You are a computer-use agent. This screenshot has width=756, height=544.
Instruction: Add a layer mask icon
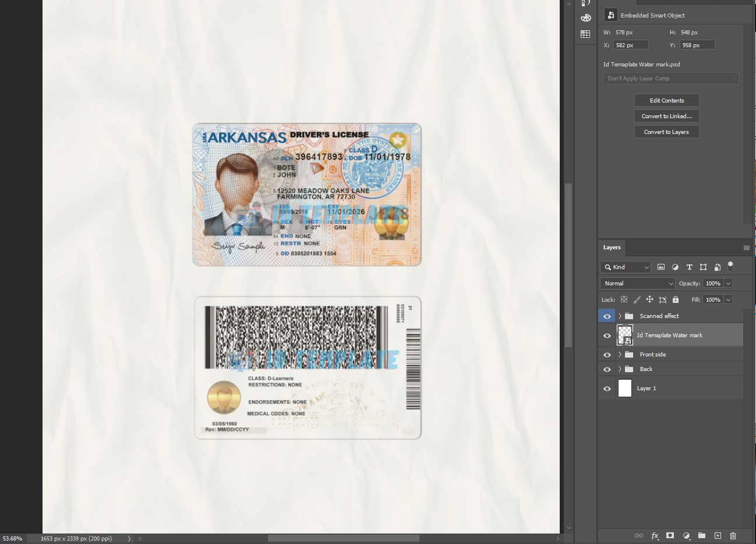[x=670, y=535]
